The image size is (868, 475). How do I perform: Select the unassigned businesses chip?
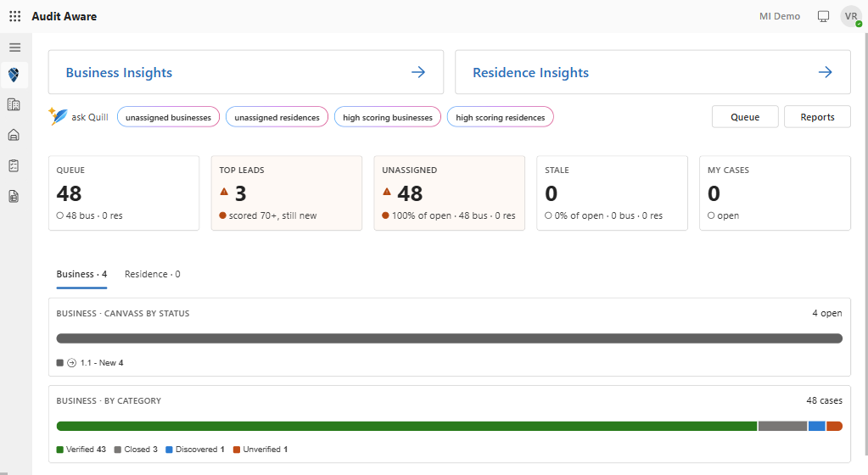click(x=168, y=117)
